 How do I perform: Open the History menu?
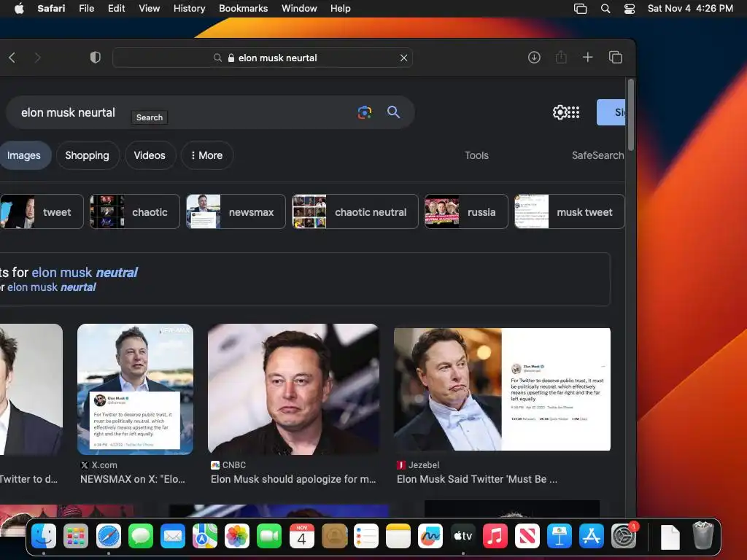[x=189, y=8]
